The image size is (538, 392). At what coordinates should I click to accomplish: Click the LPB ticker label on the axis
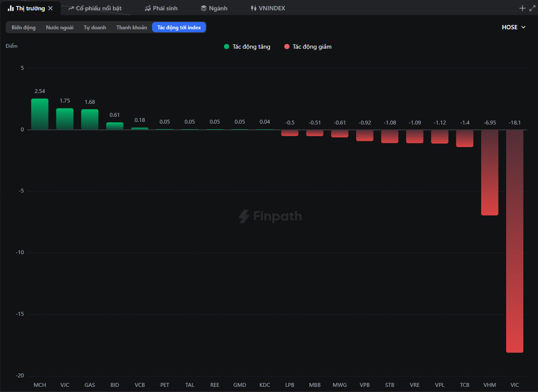click(289, 385)
